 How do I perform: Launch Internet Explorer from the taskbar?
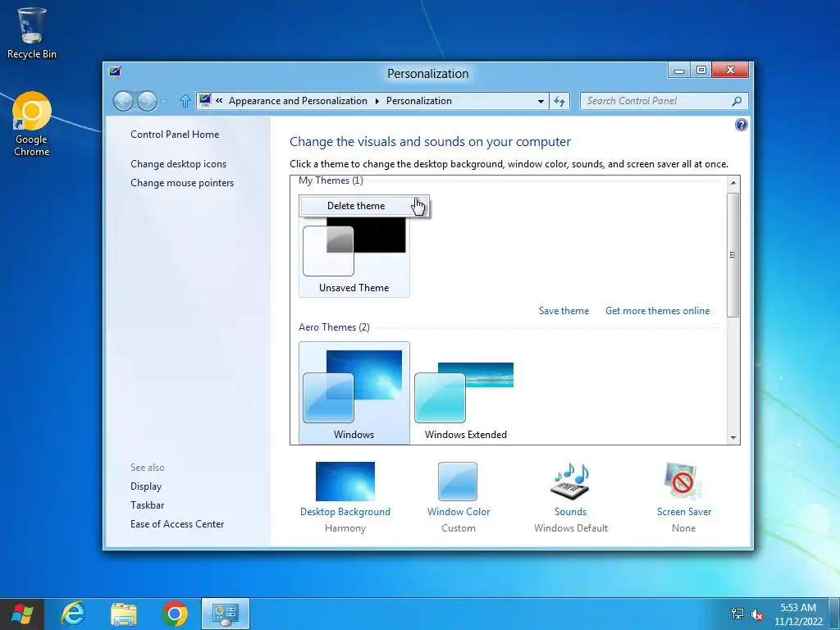(x=73, y=614)
